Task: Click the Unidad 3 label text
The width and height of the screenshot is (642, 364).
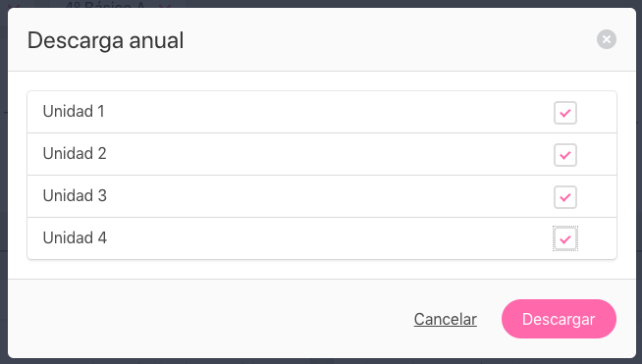Action: pyautogui.click(x=75, y=195)
